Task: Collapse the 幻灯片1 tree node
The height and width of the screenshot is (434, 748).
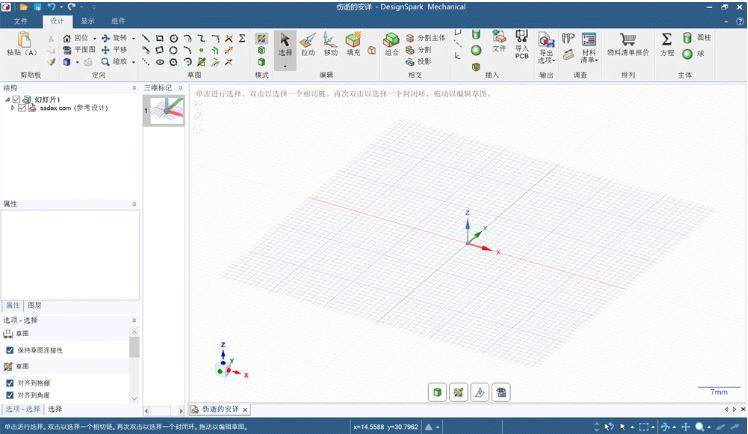Action: [7, 100]
